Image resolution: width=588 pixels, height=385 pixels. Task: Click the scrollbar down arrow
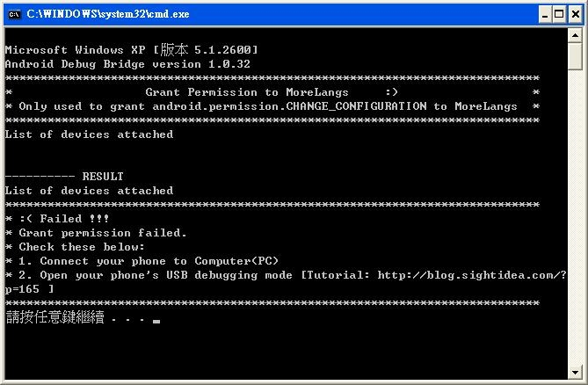click(575, 372)
